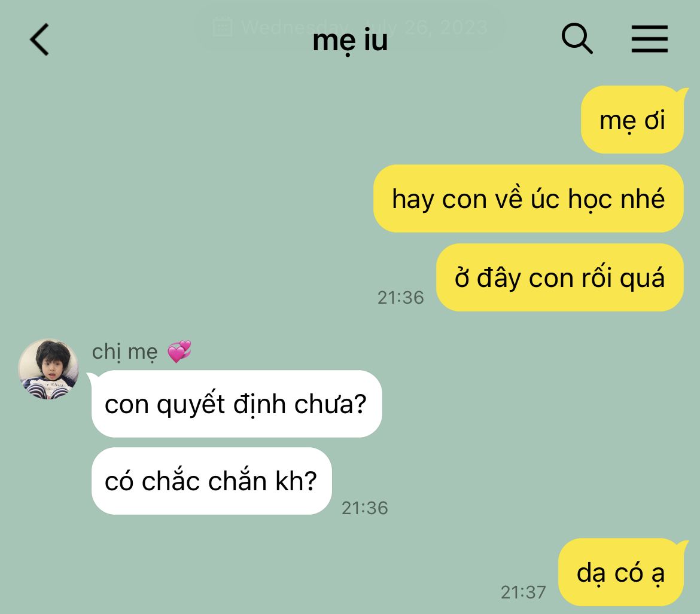Select the 'ở đây con rối quá' bubble
The width and height of the screenshot is (700, 614).
point(560,277)
